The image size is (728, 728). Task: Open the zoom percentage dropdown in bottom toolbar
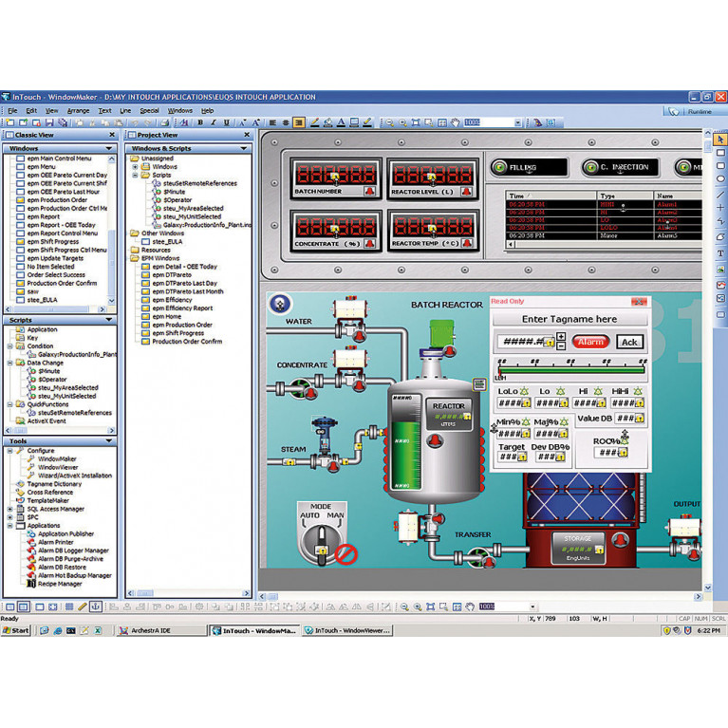click(x=532, y=607)
